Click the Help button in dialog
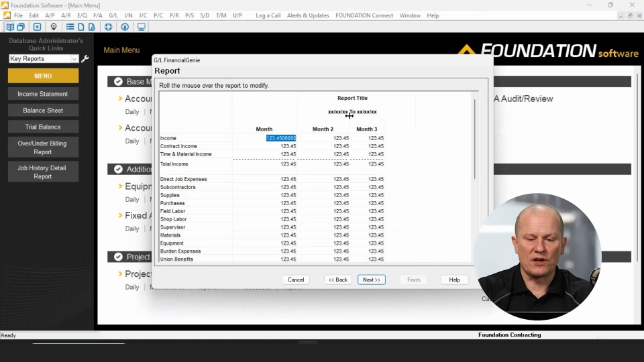The image size is (644, 362). coord(454,280)
